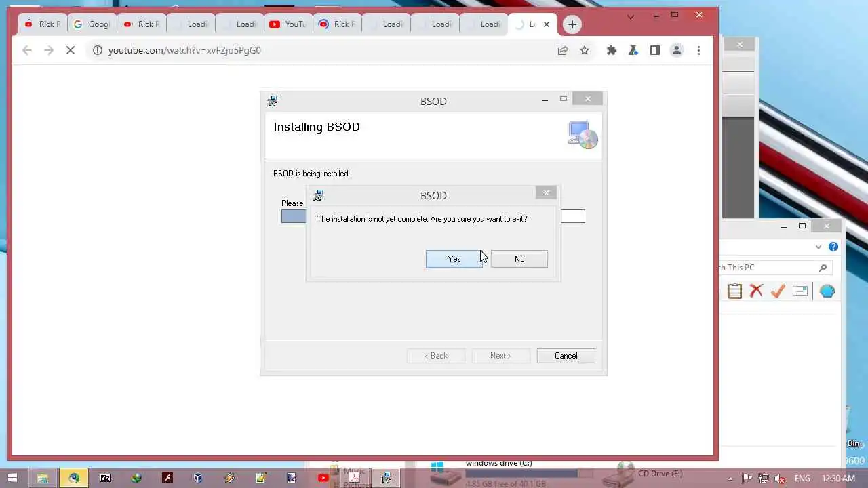Open the Chrome Extensions puzzle menu

[612, 50]
